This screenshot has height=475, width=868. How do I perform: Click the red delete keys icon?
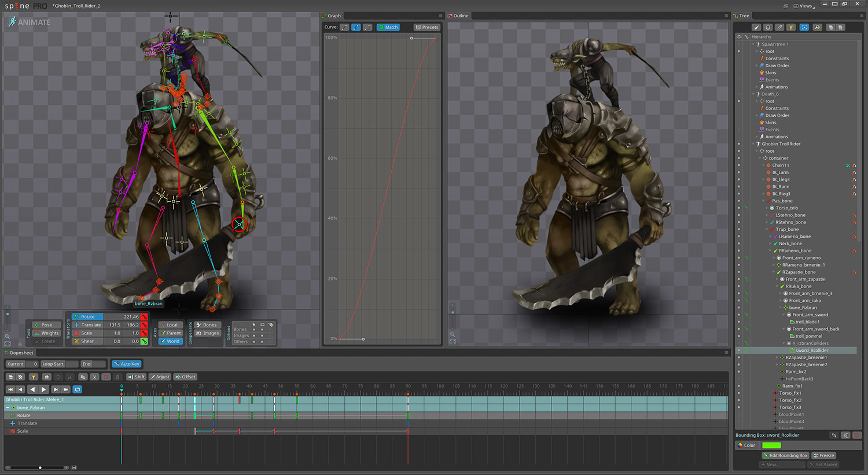coord(106,377)
